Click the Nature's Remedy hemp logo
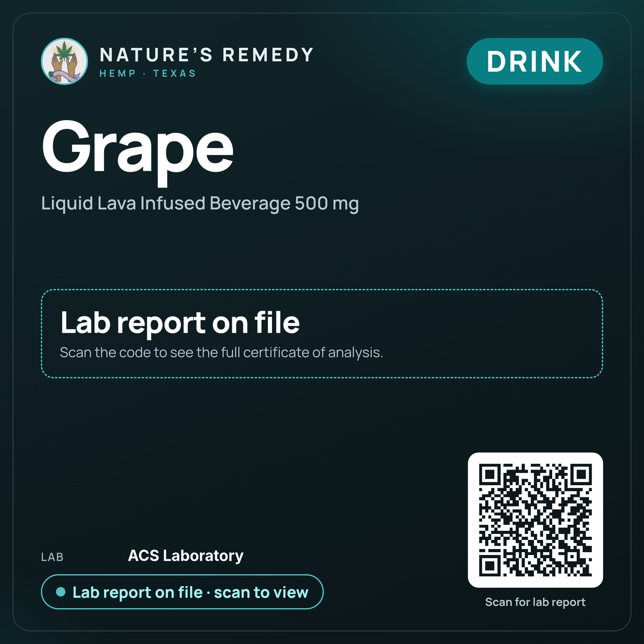Screen dimensions: 644x644 (64, 61)
